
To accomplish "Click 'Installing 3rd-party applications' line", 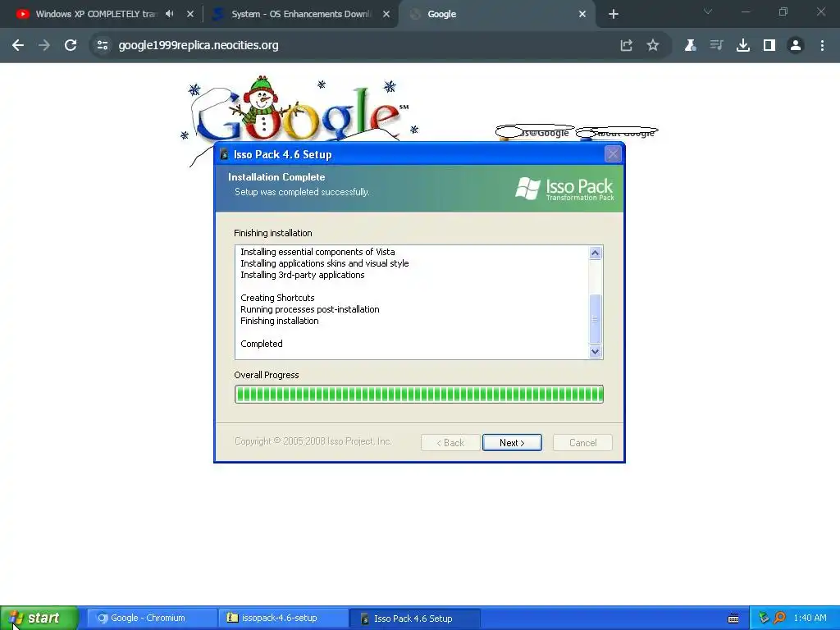I will 302,275.
